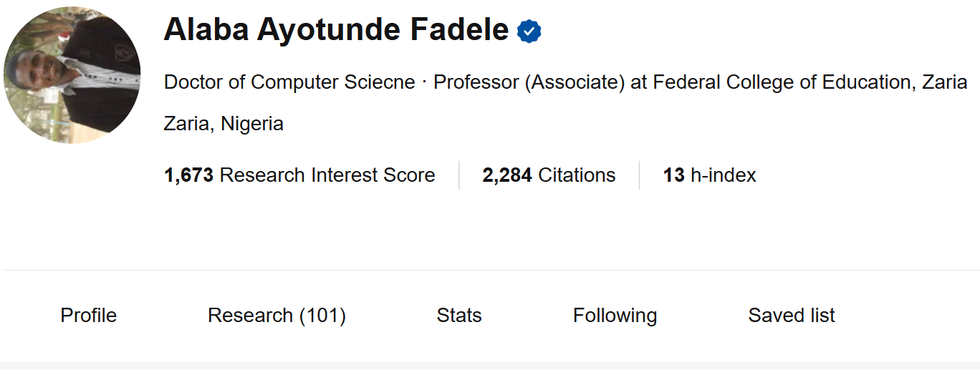
Task: Click the bold 1,673 score value
Action: tap(189, 175)
